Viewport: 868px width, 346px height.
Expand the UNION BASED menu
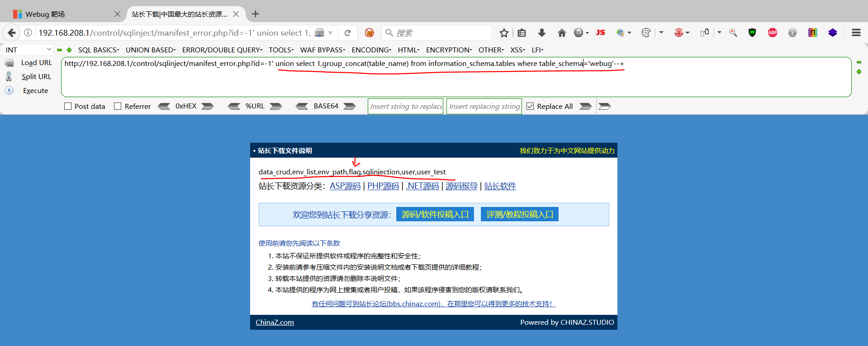pos(151,50)
